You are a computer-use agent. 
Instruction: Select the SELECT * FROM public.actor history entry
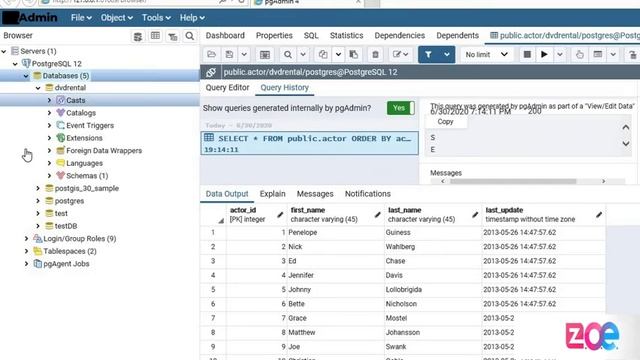click(x=309, y=143)
